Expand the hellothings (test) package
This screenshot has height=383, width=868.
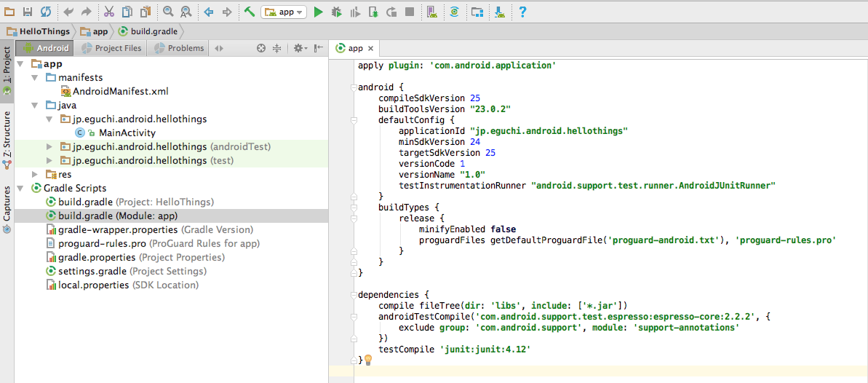(x=49, y=161)
